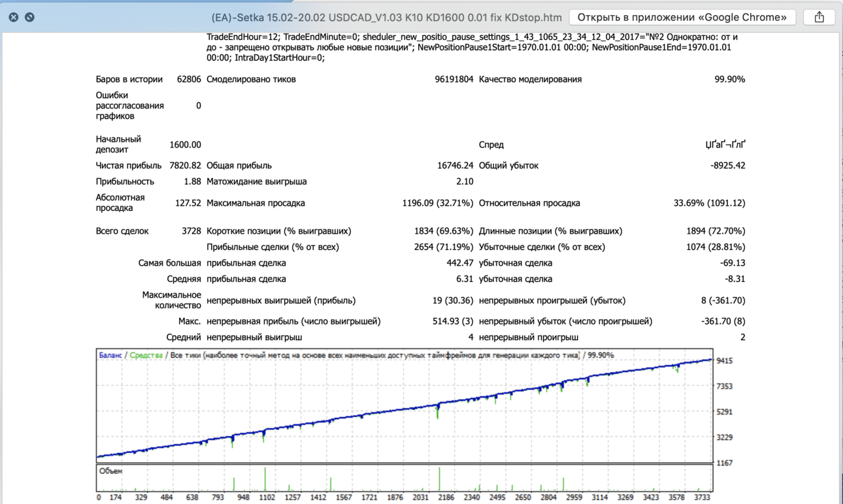The image size is (843, 504).
Task: Select total trades value 3728
Action: 191,230
